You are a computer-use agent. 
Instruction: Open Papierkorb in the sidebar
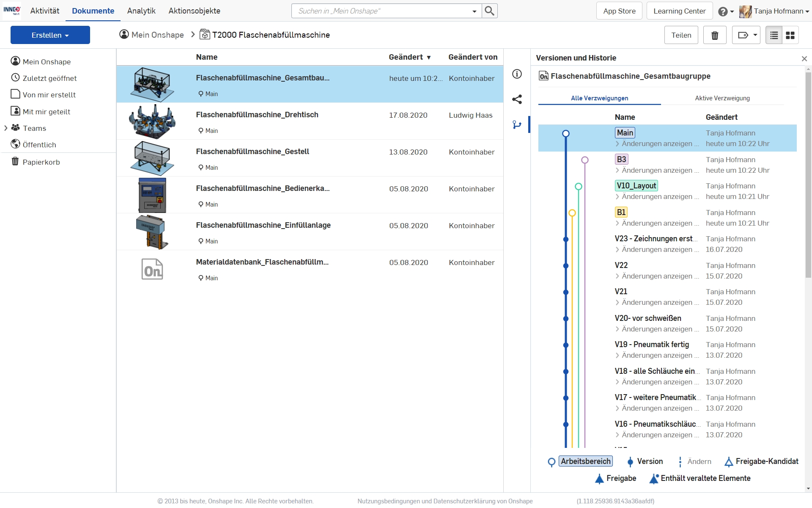pyautogui.click(x=41, y=162)
